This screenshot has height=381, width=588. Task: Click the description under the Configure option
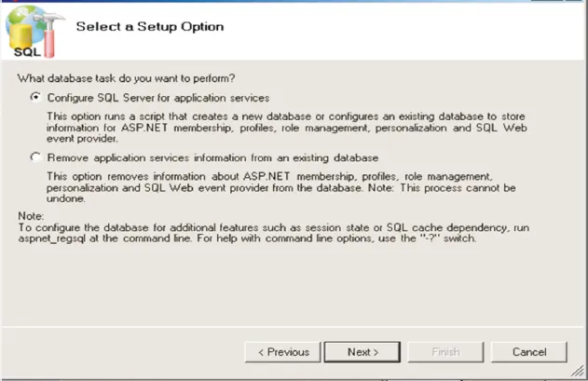click(287, 128)
